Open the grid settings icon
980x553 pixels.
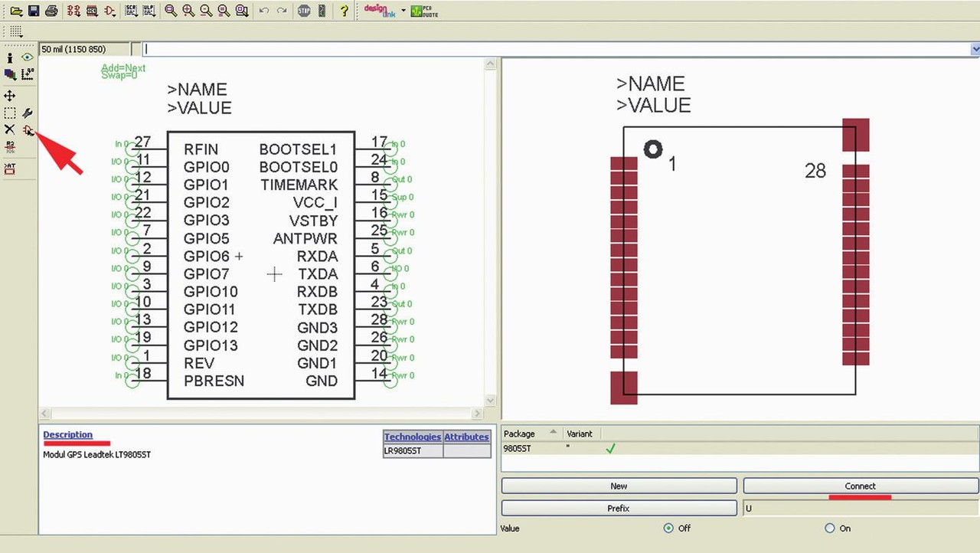(x=16, y=31)
